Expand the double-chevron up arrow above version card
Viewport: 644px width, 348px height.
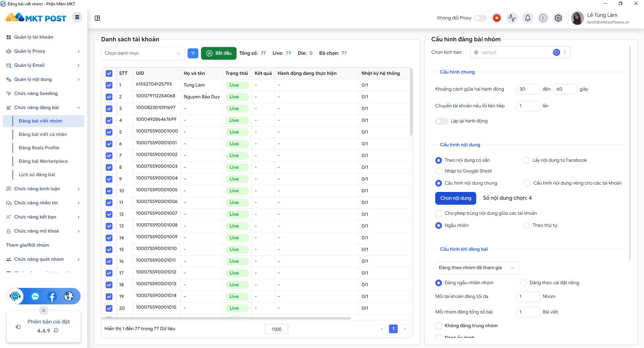43,310
